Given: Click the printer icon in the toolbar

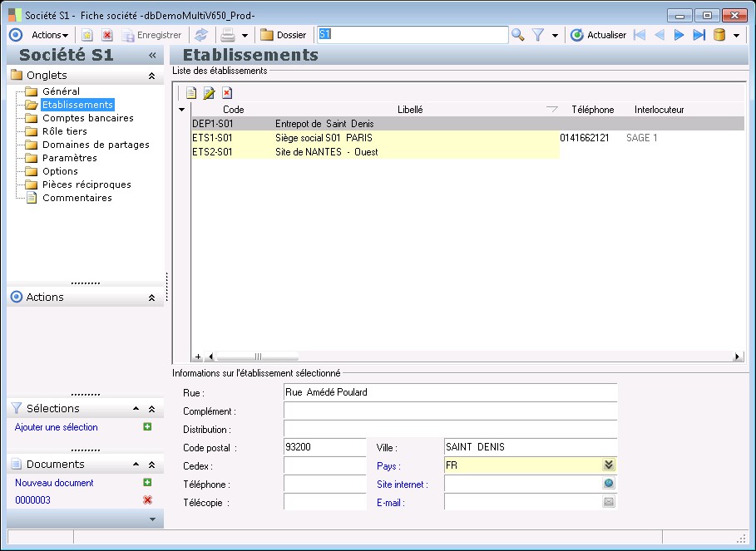Looking at the screenshot, I should [x=227, y=35].
